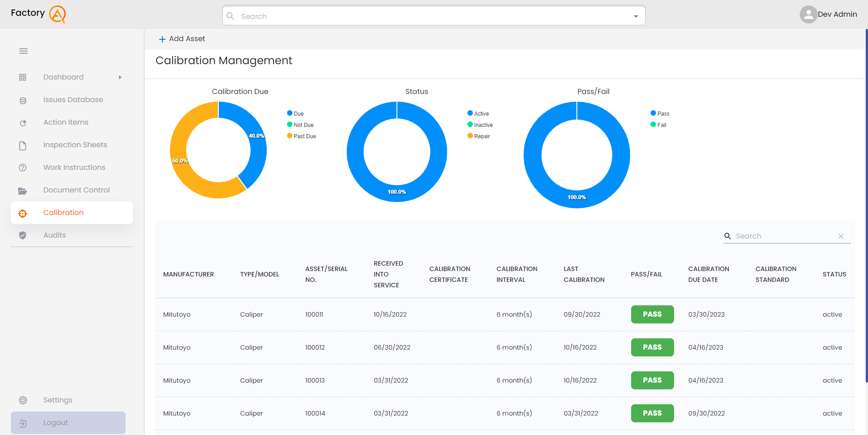Sort by ASSET/SERIAL NO. column header
This screenshot has height=435, width=868.
coord(326,274)
